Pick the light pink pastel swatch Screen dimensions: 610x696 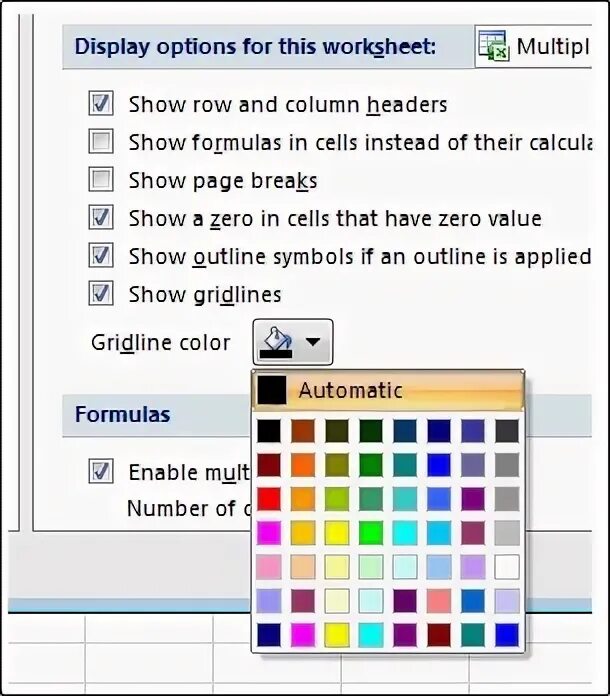[x=269, y=567]
